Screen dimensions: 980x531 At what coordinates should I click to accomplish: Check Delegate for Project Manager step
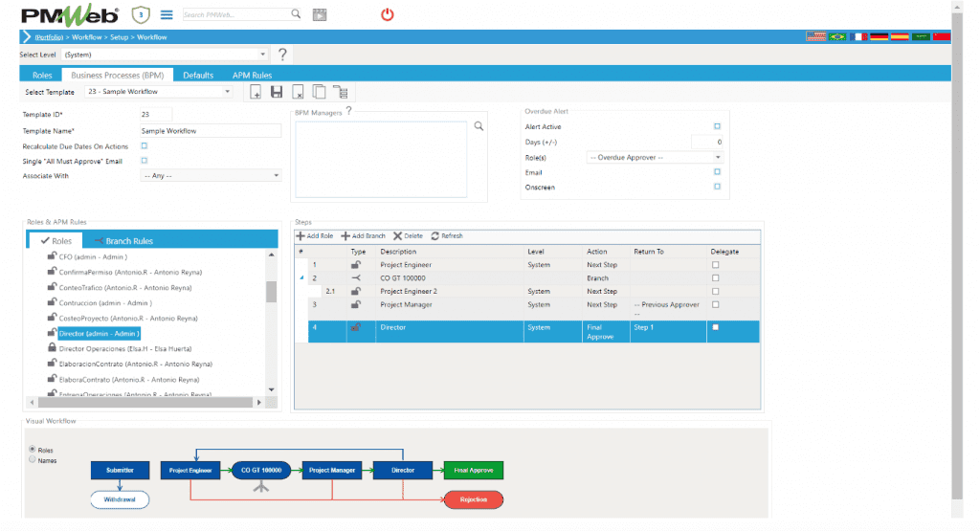716,305
